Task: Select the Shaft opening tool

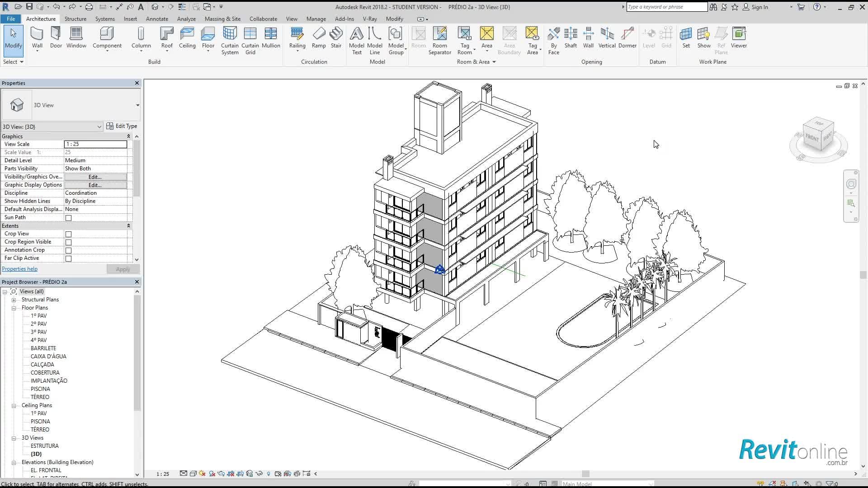Action: pos(571,38)
